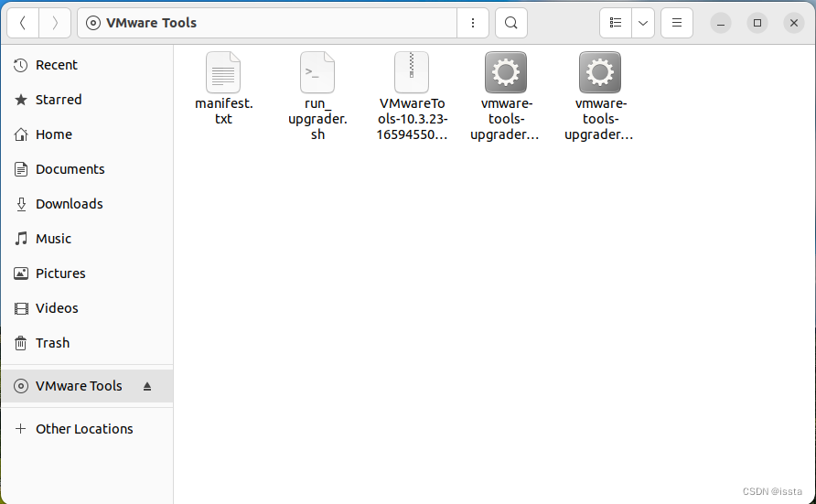816x504 pixels.
Task: Minimize the file manager window
Action: (x=721, y=23)
